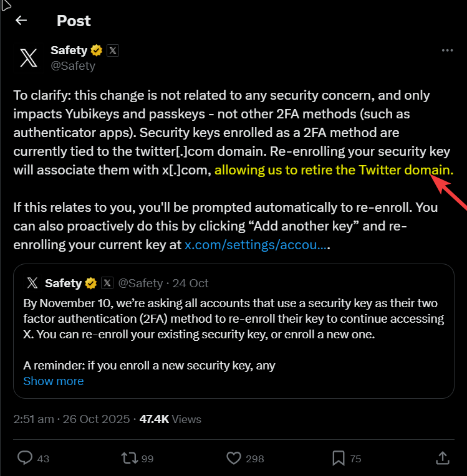Open the quoted post's 24 Oct date
Viewport: 467px width, 476px height.
(190, 283)
